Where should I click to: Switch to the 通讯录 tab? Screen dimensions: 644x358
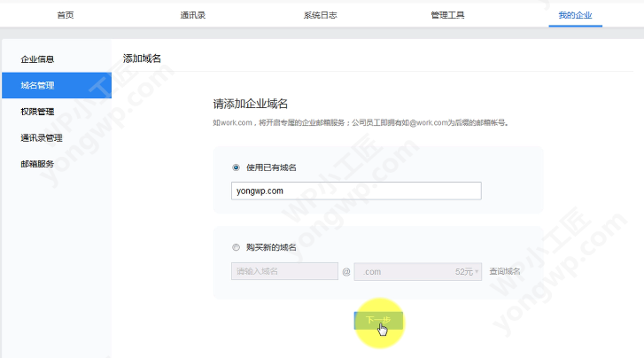pos(192,15)
